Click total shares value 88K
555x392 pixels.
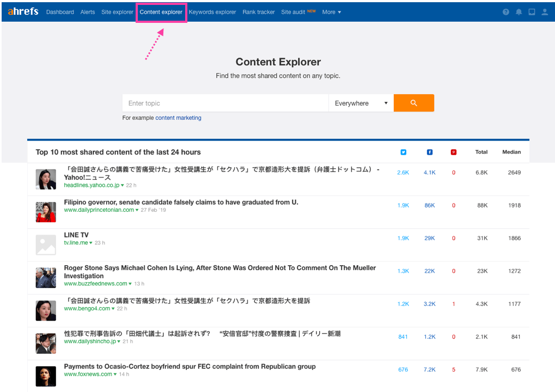[483, 206]
